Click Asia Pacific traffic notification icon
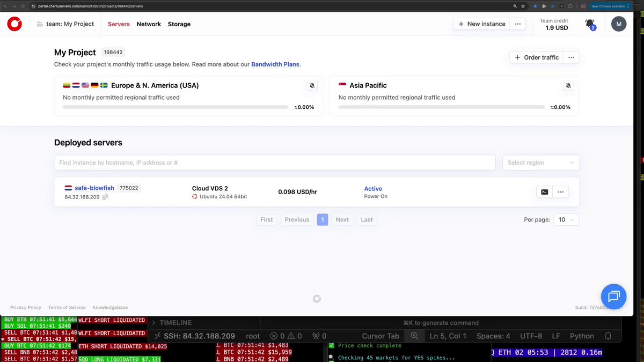 [x=569, y=86]
